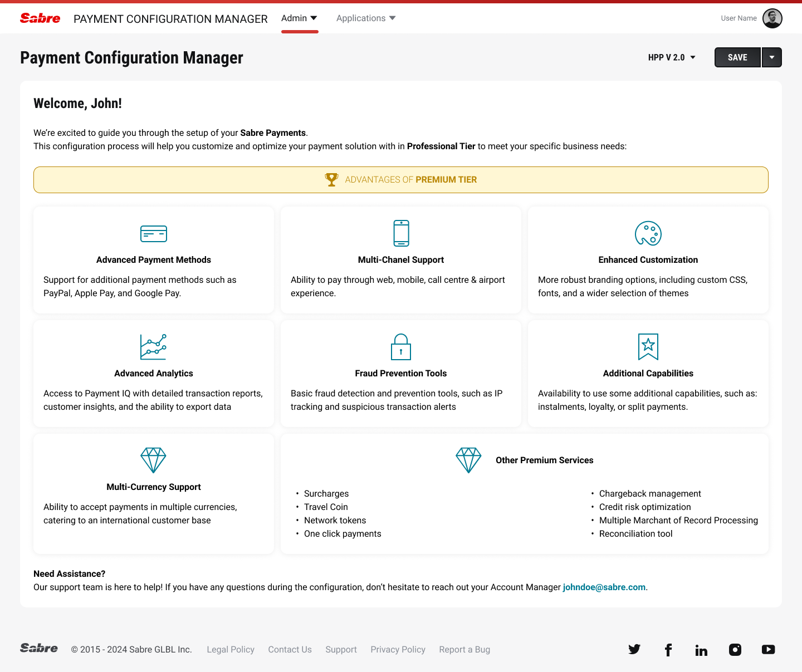This screenshot has height=672, width=802.
Task: Click the Other Premium Services diamond icon
Action: pyautogui.click(x=468, y=460)
